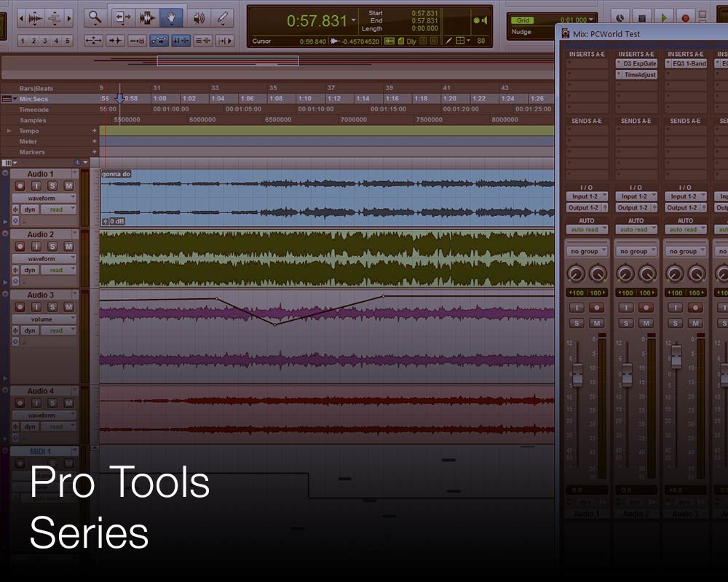
Task: Open the Grid value dropdown arrow
Action: (x=591, y=20)
